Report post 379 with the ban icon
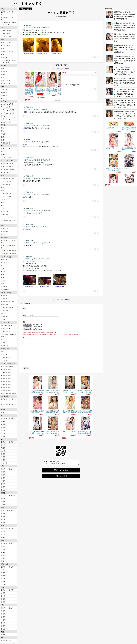This screenshot has height=644, width=137. click(x=98, y=201)
